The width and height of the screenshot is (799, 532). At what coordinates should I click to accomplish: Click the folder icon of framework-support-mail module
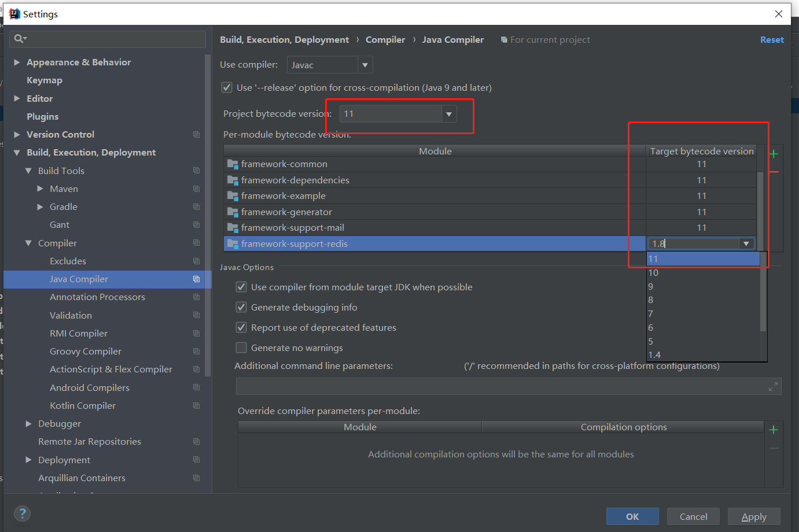click(233, 227)
